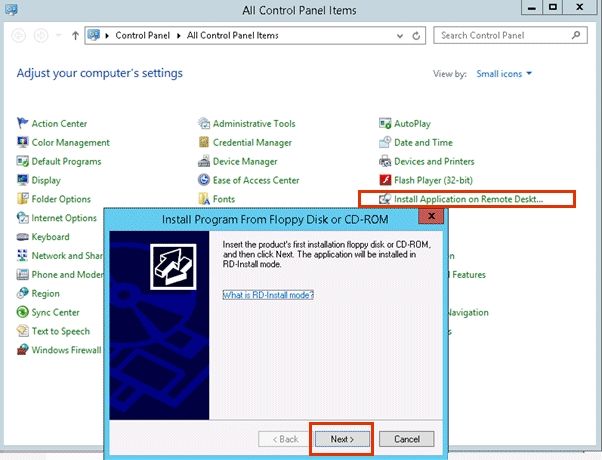
Task: Open Fonts folder icon
Action: pyautogui.click(x=203, y=199)
